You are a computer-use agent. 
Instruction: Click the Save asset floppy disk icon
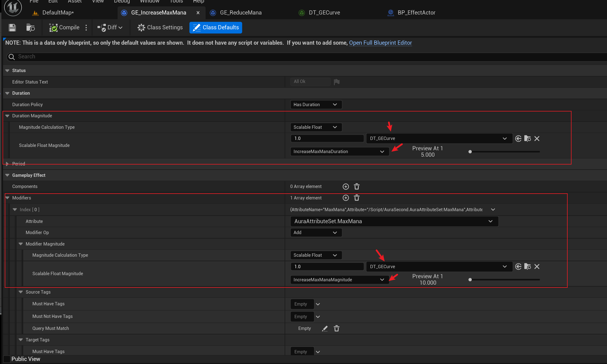[x=12, y=27]
